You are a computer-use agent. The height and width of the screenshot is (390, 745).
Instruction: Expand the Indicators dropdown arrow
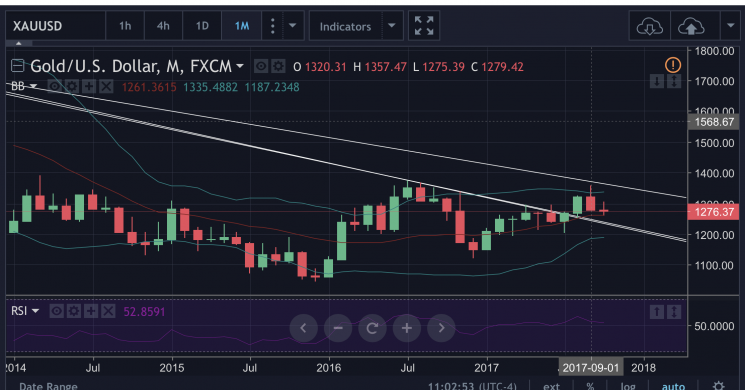[x=392, y=26]
